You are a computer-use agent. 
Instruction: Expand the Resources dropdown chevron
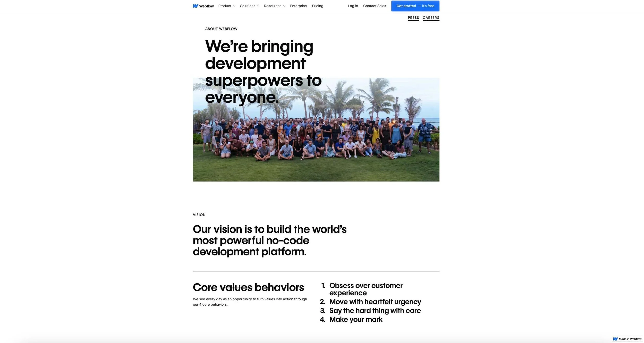284,6
